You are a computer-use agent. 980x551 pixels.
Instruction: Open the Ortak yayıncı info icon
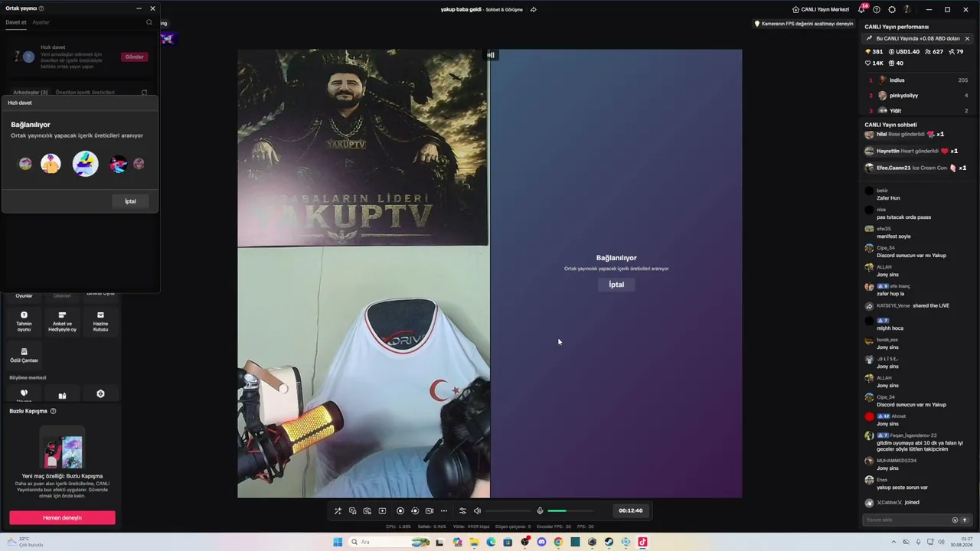point(41,8)
